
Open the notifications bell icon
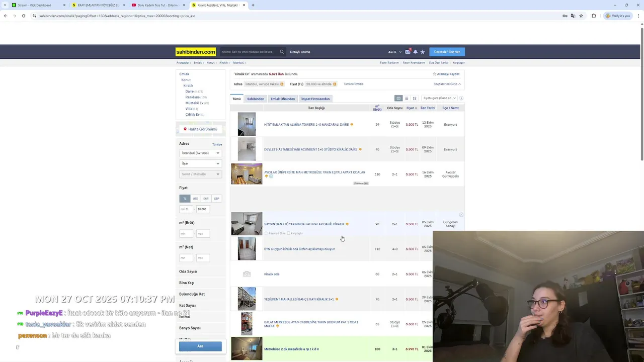pos(415,52)
